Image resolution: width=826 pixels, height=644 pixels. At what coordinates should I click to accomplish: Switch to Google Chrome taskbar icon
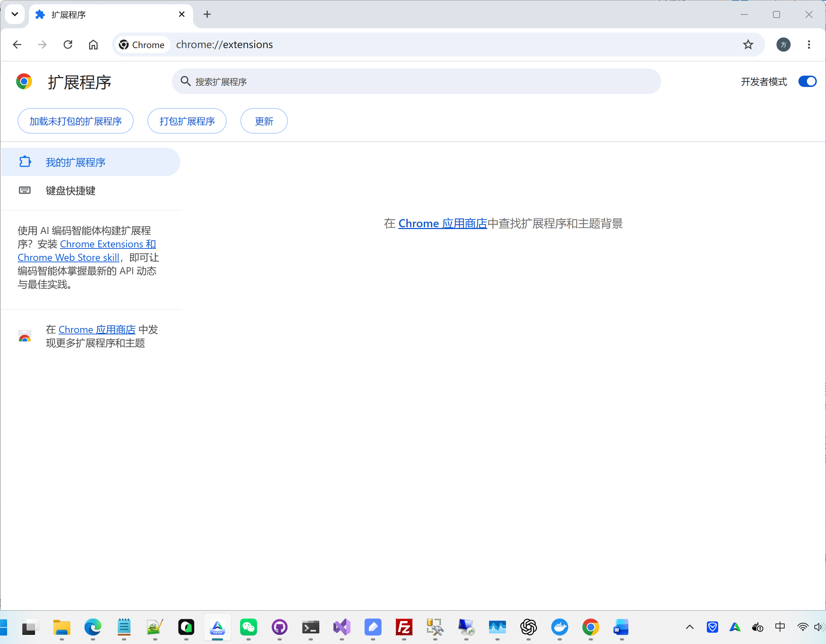(591, 627)
